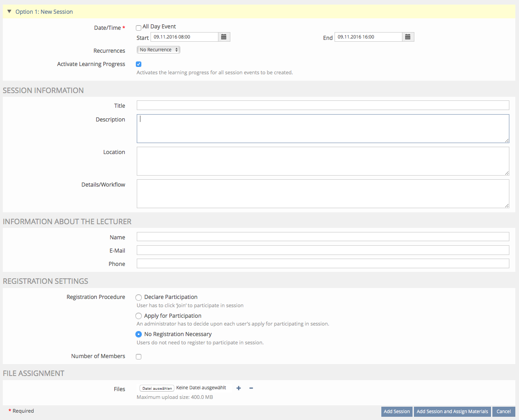Select No Registration Necessary radio button
The width and height of the screenshot is (519, 420).
[x=139, y=334]
